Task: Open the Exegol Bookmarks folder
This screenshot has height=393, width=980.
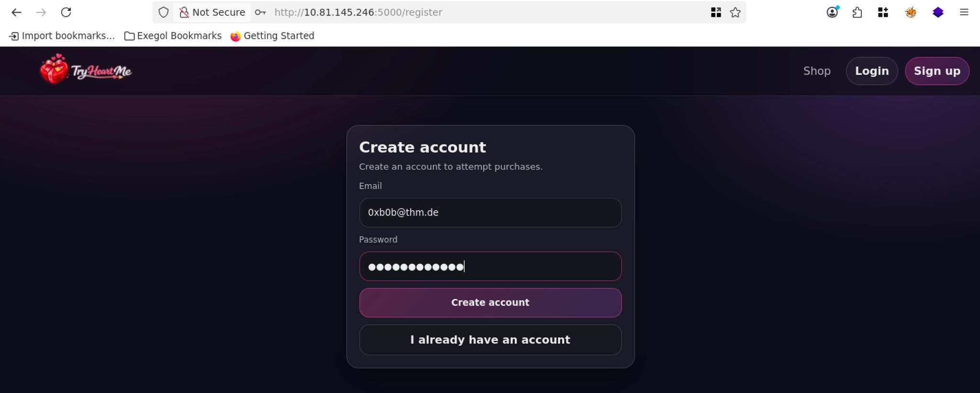Action: [173, 36]
